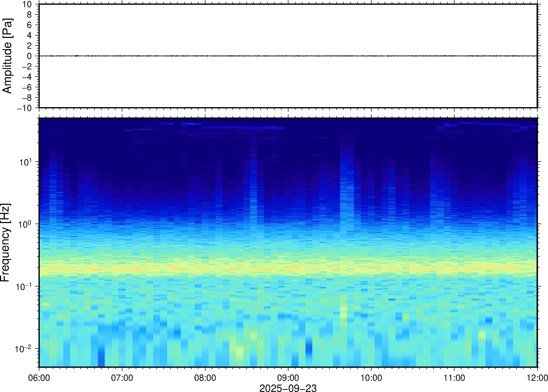Screen dimensions: 548x392
Task: Click the 09:00 time axis label
Action: 288,378
